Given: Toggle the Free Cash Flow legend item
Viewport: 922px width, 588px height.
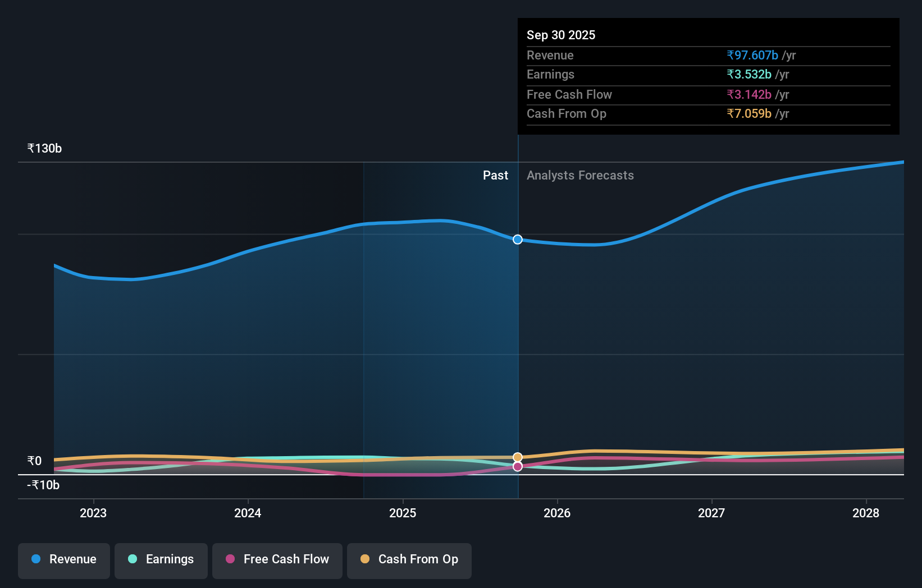Looking at the screenshot, I should [x=277, y=560].
